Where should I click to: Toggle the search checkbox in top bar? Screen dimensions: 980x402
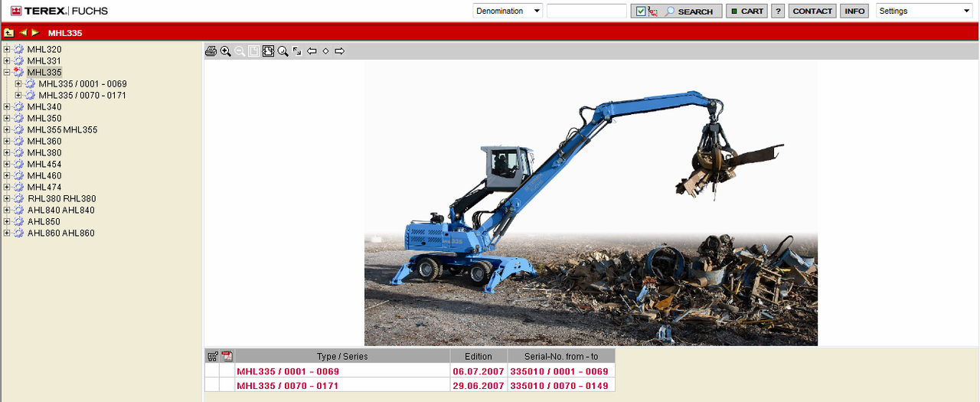click(641, 11)
